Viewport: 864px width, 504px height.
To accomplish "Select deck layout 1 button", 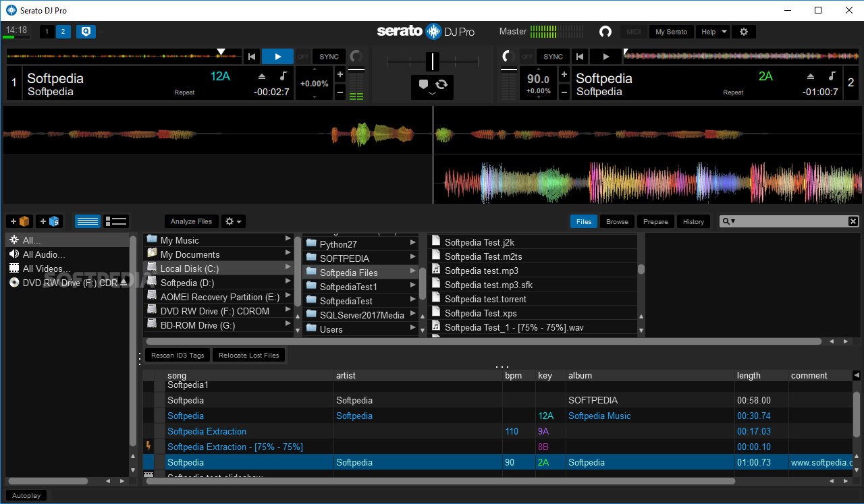I will pyautogui.click(x=47, y=32).
